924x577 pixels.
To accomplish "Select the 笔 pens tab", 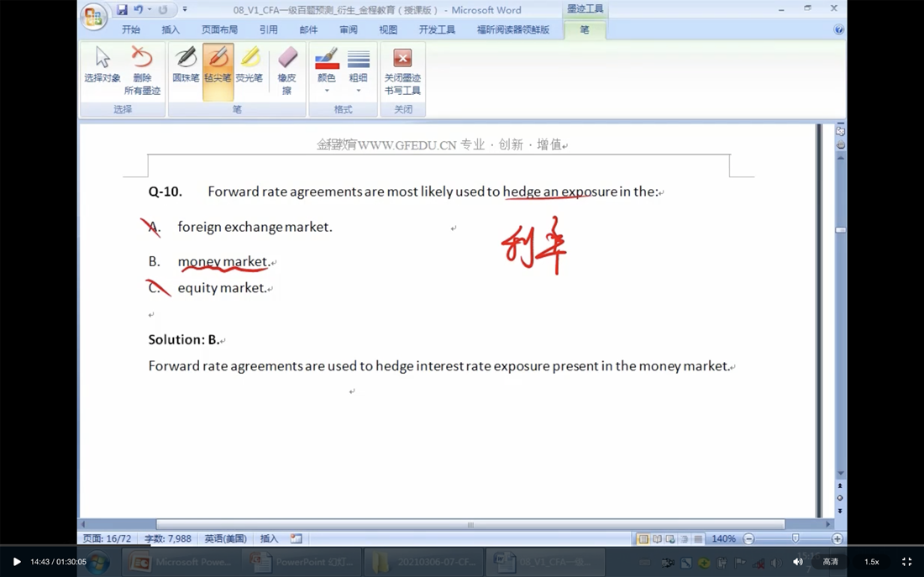I will (585, 29).
